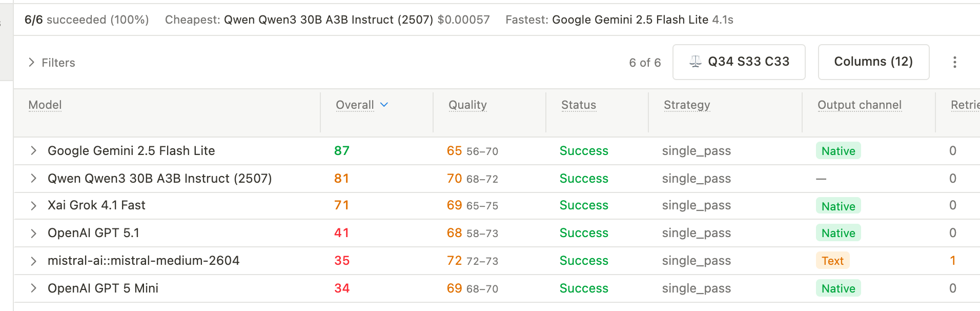Screen dimensions: 980x311
Task: Expand the Xai Grok 4.1 Fast row
Action: pos(33,206)
